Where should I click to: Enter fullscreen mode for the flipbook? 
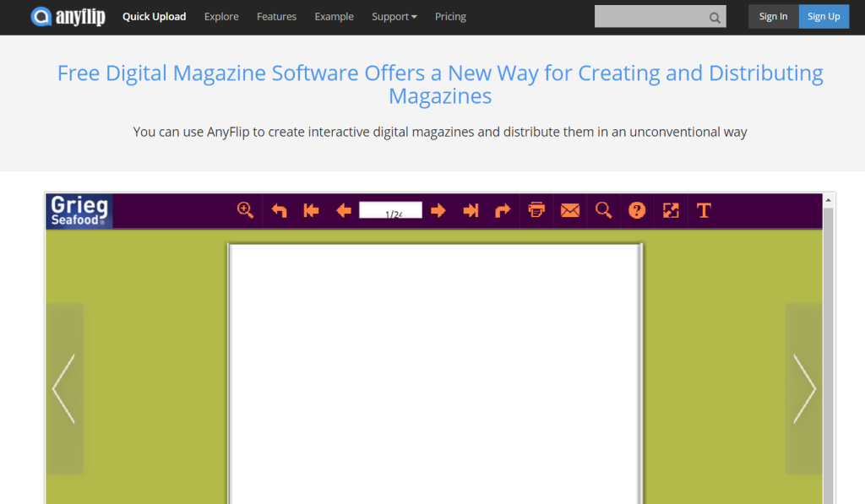point(671,210)
